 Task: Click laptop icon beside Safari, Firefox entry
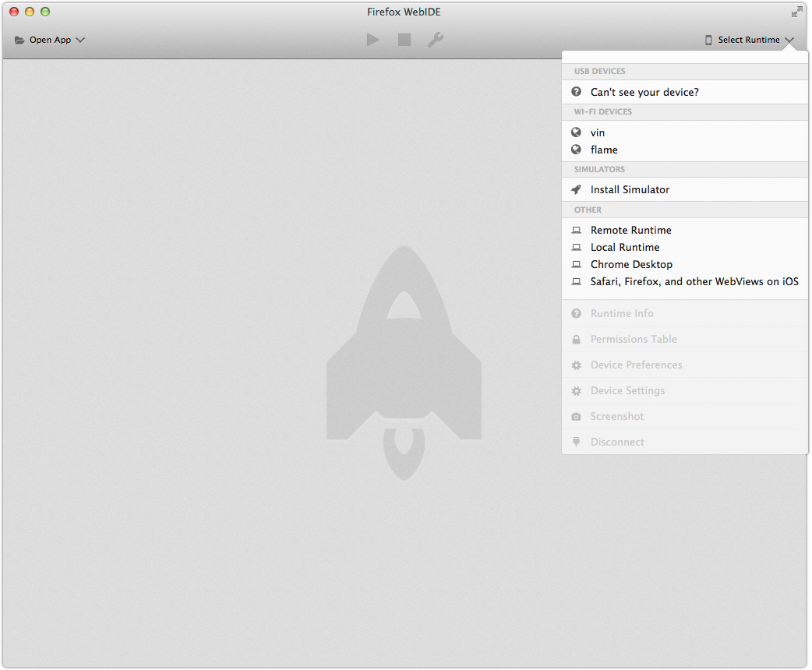(576, 281)
